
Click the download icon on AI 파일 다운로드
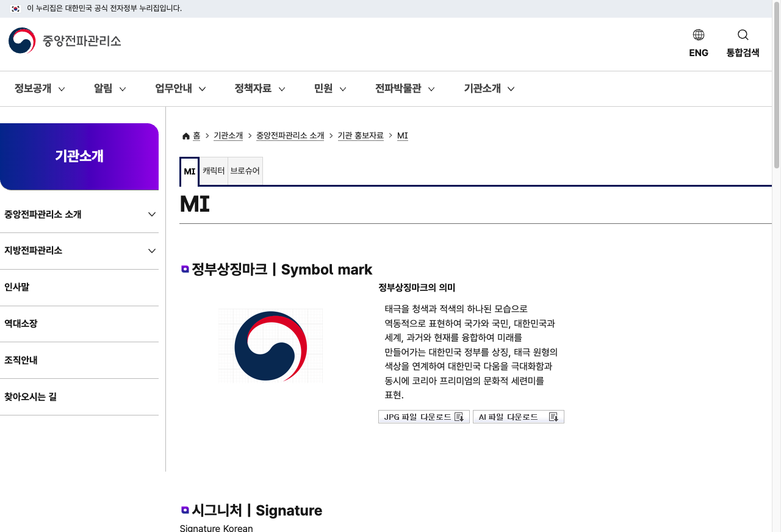click(554, 417)
